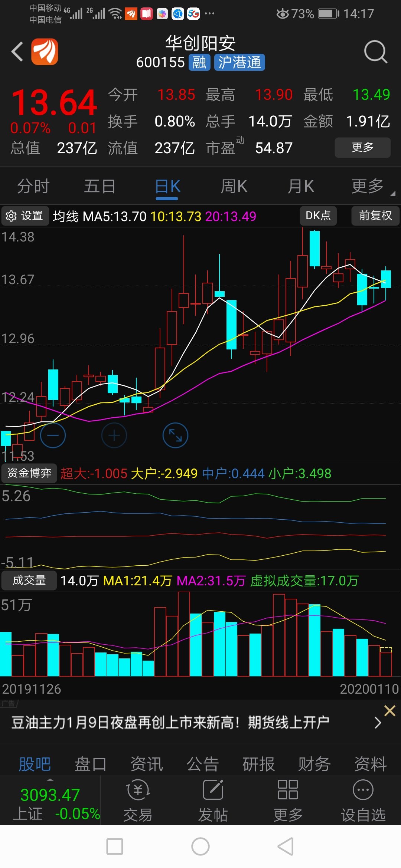Open the 资讯 news tab

pos(147,764)
